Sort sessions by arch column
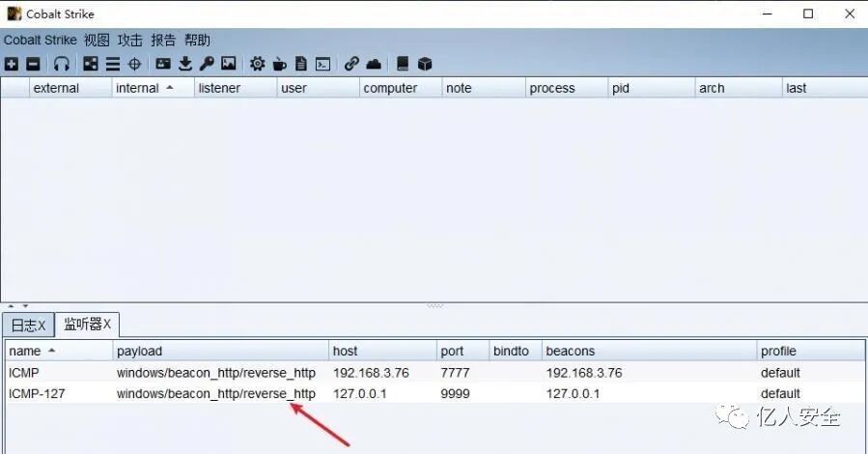Screen dimensions: 868x454 (x=739, y=88)
